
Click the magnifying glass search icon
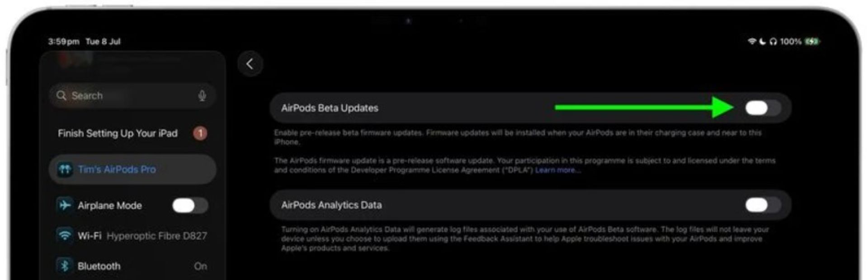tap(61, 95)
